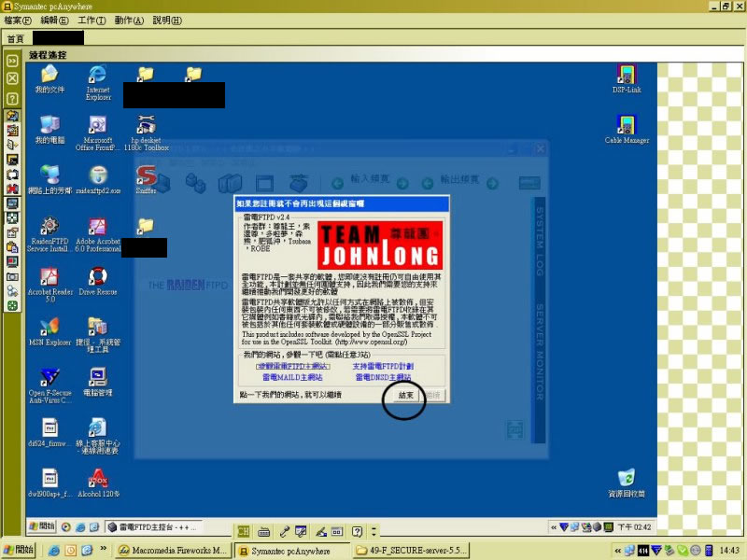Open the 工作(T) menu
Screen dimensions: 747x560
click(x=92, y=21)
